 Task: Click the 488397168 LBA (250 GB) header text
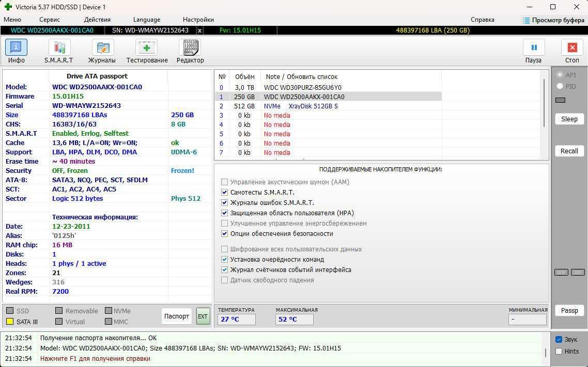(x=433, y=30)
